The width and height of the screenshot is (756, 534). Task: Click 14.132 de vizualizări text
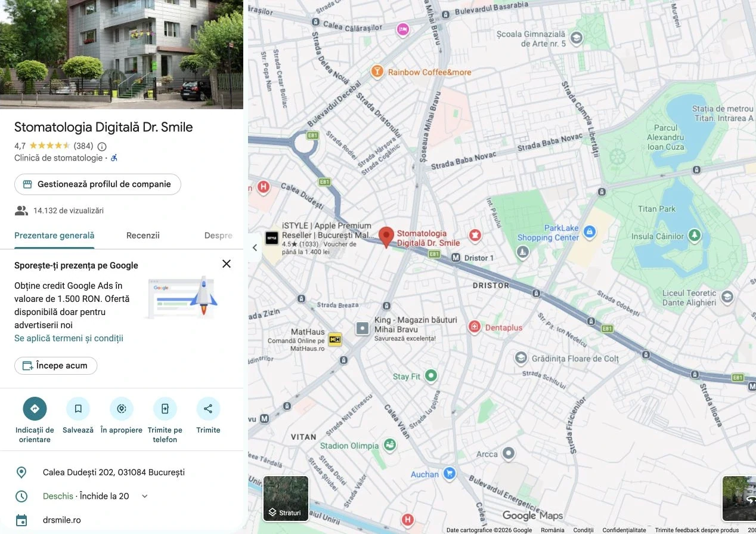pos(69,211)
